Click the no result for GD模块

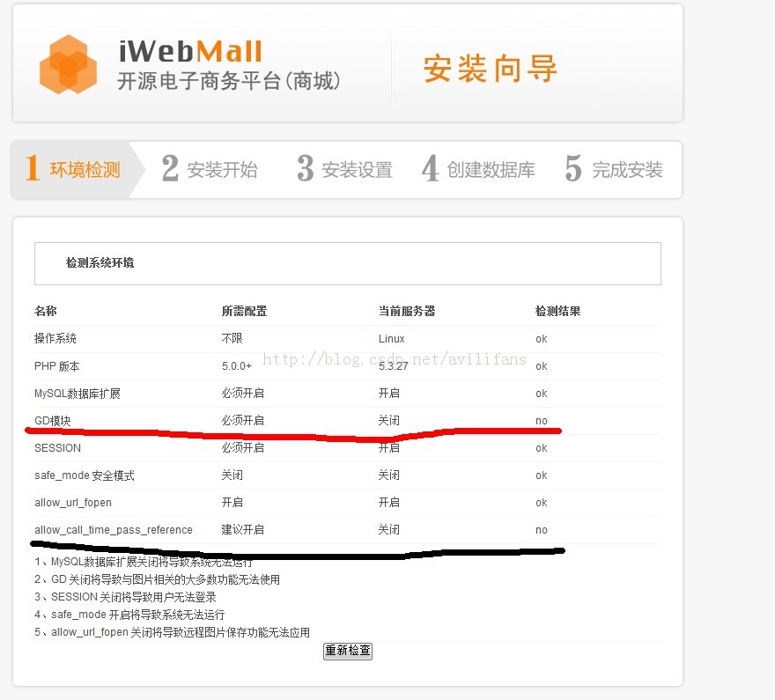pyautogui.click(x=542, y=422)
